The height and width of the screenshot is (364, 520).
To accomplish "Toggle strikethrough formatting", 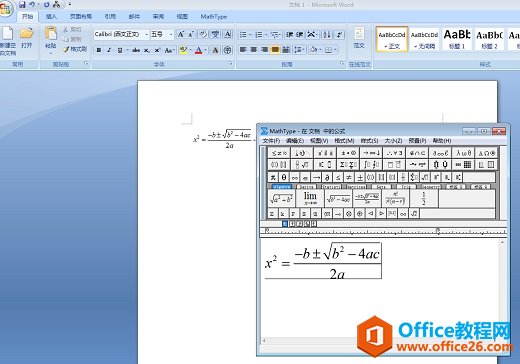I will coord(136,50).
